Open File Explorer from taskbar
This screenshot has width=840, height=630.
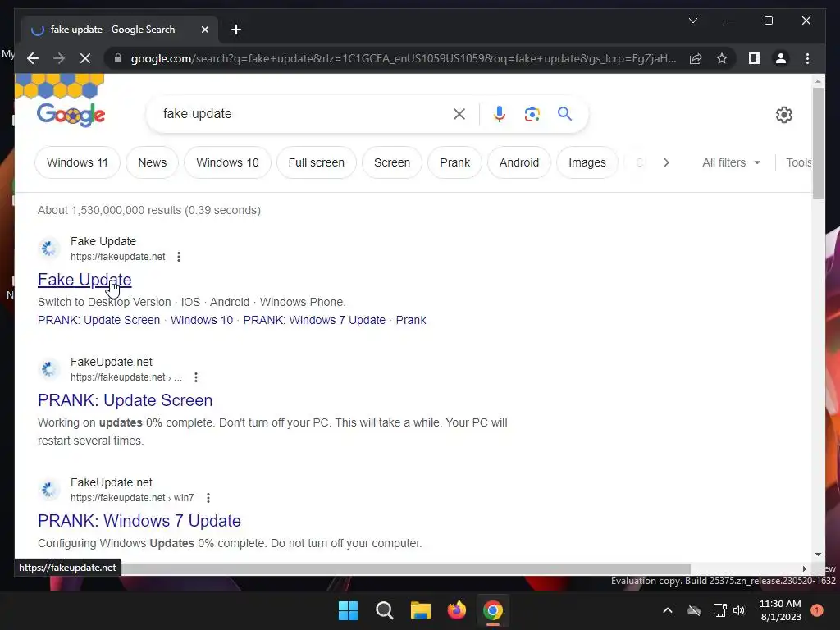tap(421, 610)
